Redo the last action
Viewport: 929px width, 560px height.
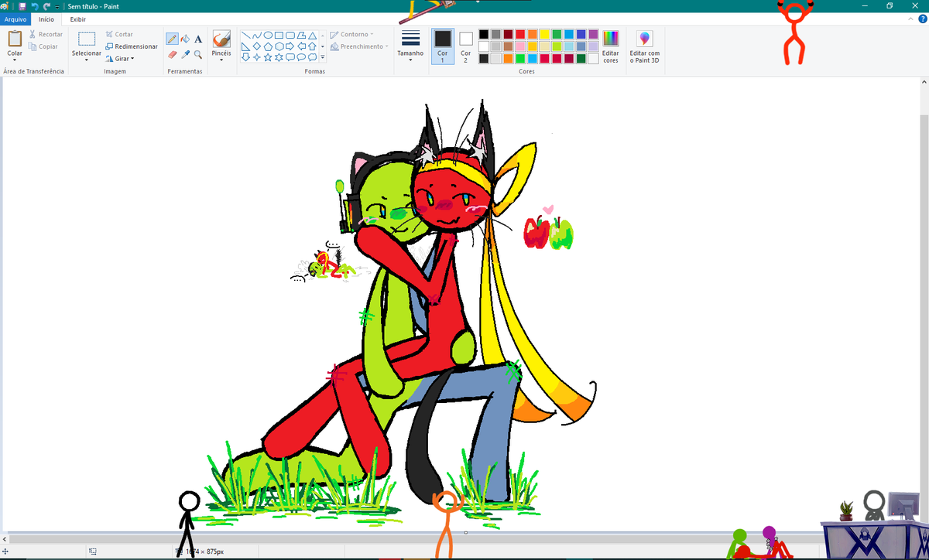click(x=46, y=6)
